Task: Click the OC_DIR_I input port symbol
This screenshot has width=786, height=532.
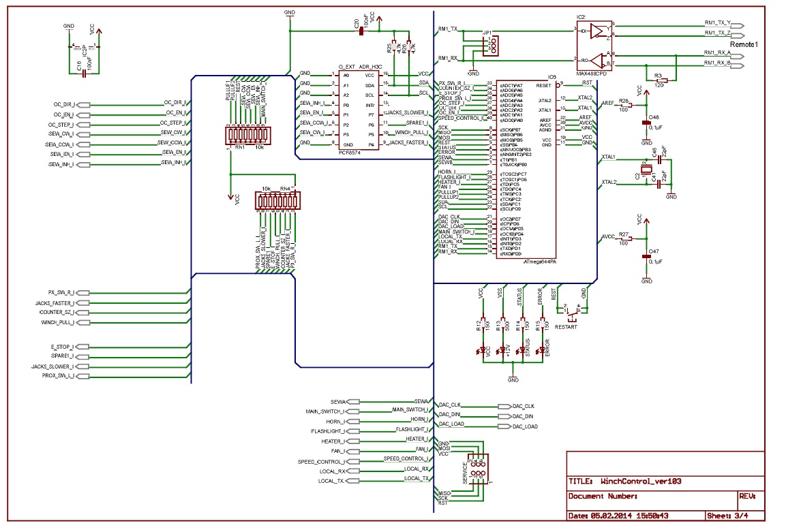Action: coord(83,105)
